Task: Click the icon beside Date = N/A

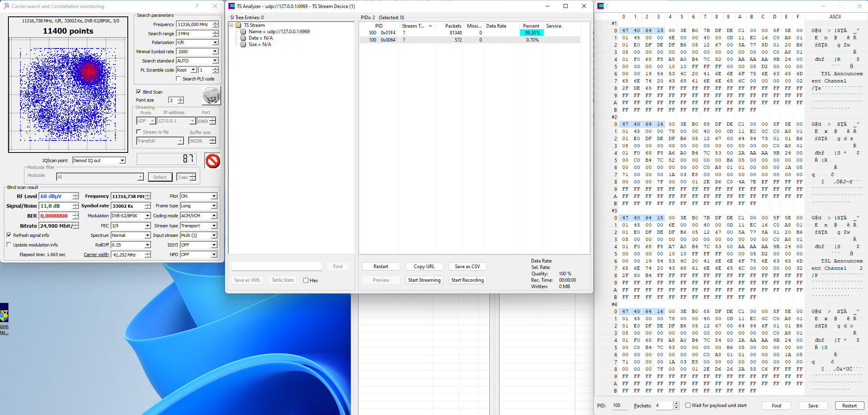Action: (243, 38)
